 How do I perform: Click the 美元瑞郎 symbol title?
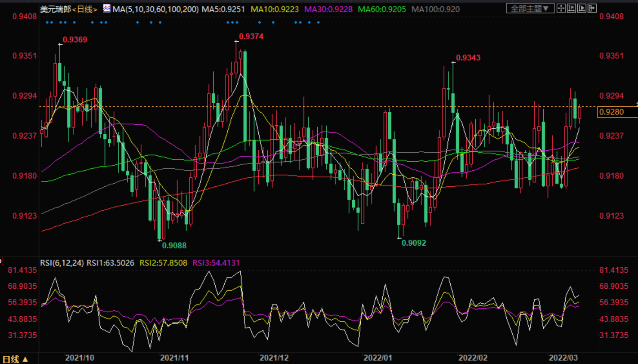click(56, 9)
